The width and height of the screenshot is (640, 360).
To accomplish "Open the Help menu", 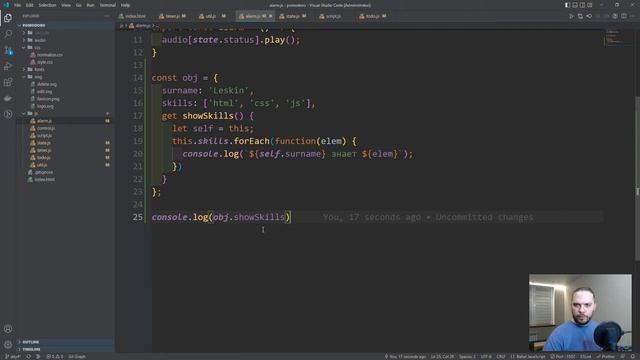I will click(125, 5).
